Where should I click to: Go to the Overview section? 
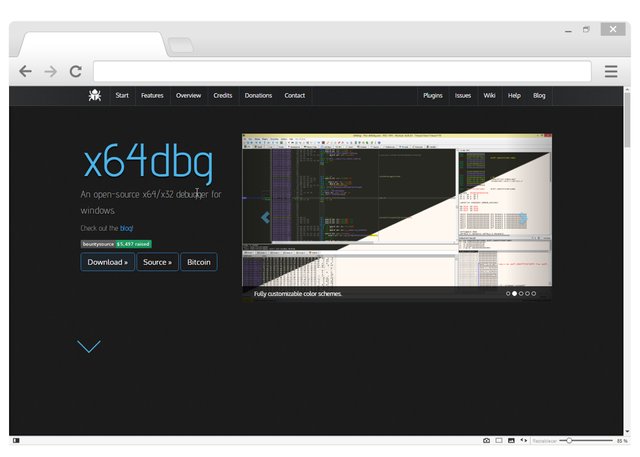[188, 95]
